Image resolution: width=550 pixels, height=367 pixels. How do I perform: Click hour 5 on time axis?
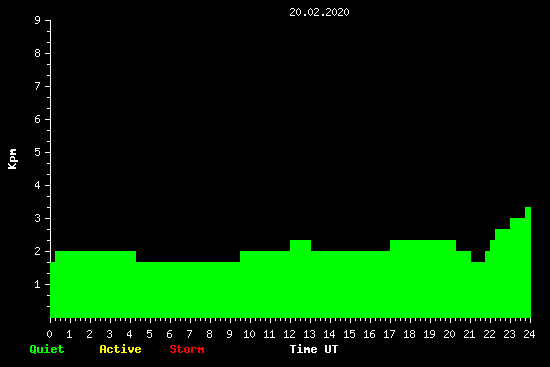click(x=149, y=334)
